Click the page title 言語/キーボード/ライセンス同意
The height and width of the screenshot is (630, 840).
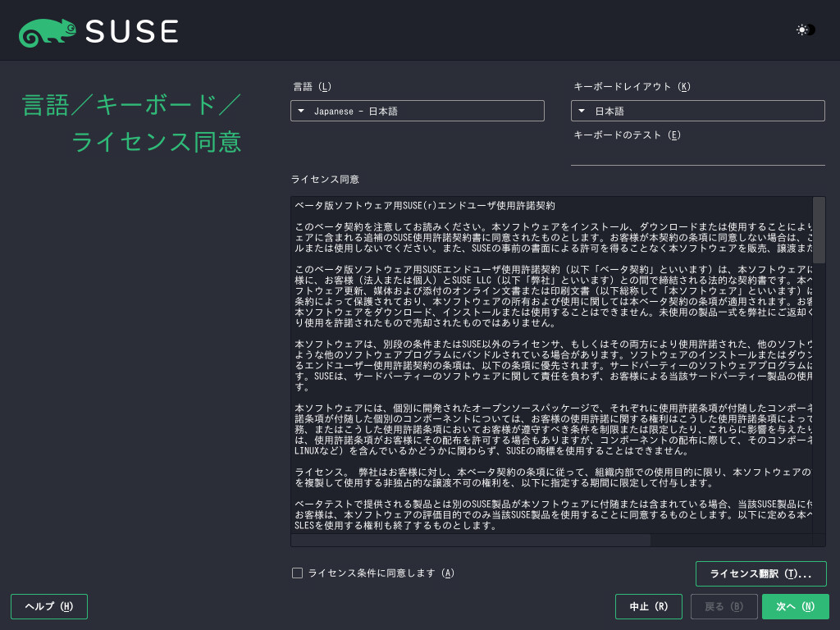coord(132,123)
